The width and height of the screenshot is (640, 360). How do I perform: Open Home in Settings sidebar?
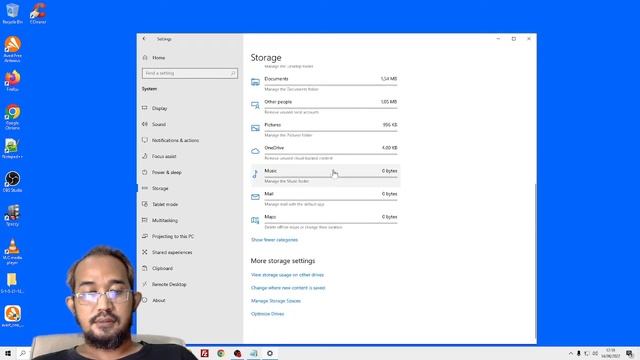point(158,58)
